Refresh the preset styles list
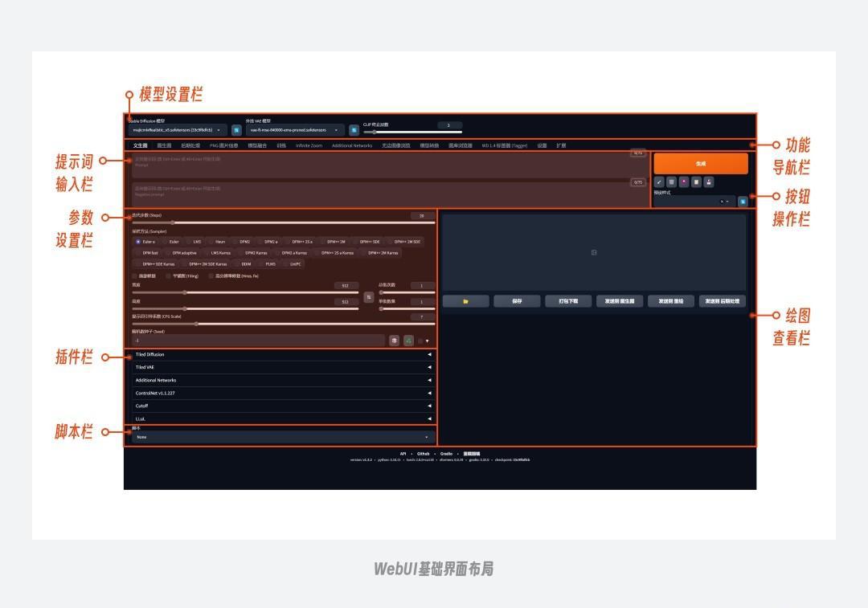868x608 pixels. pyautogui.click(x=743, y=202)
